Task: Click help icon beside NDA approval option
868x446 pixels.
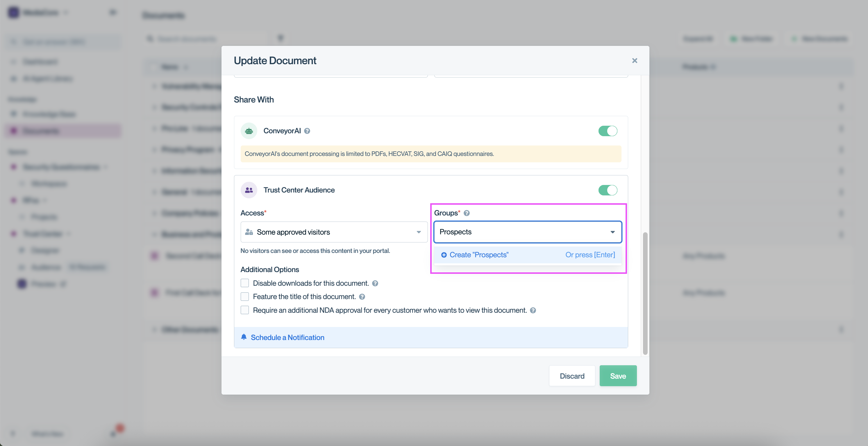Action: tap(533, 310)
